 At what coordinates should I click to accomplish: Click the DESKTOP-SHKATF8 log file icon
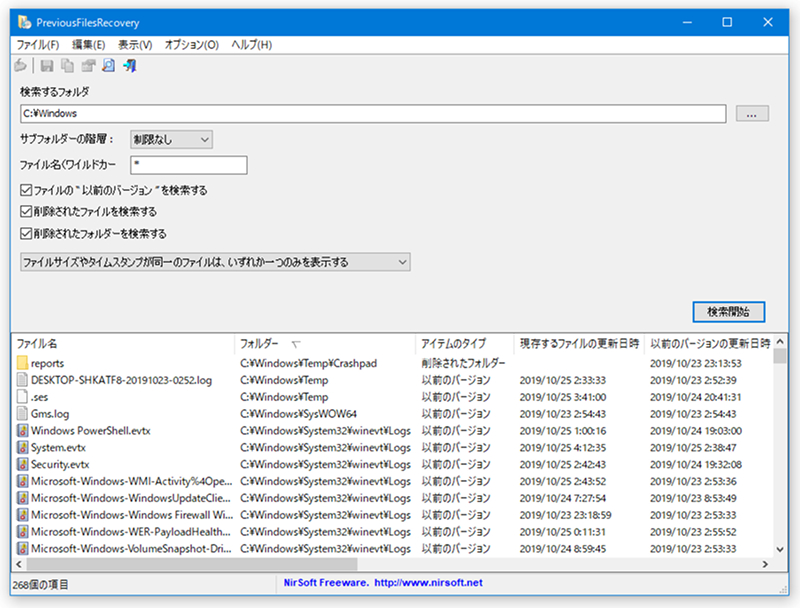tap(22, 380)
